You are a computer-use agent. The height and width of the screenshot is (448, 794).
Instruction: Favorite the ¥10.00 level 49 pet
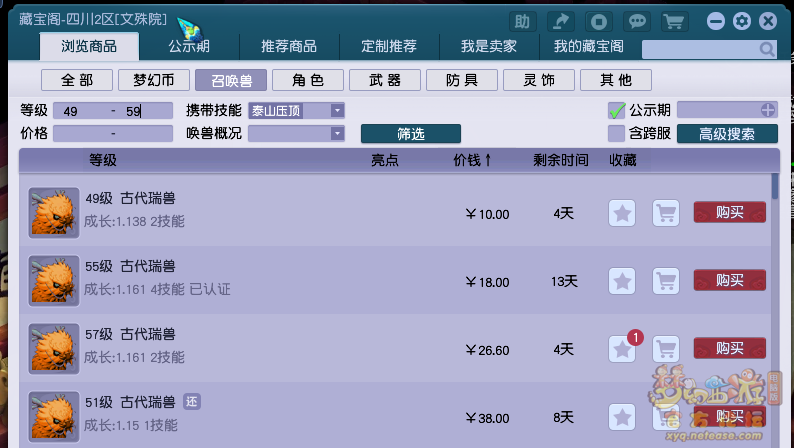click(x=622, y=213)
